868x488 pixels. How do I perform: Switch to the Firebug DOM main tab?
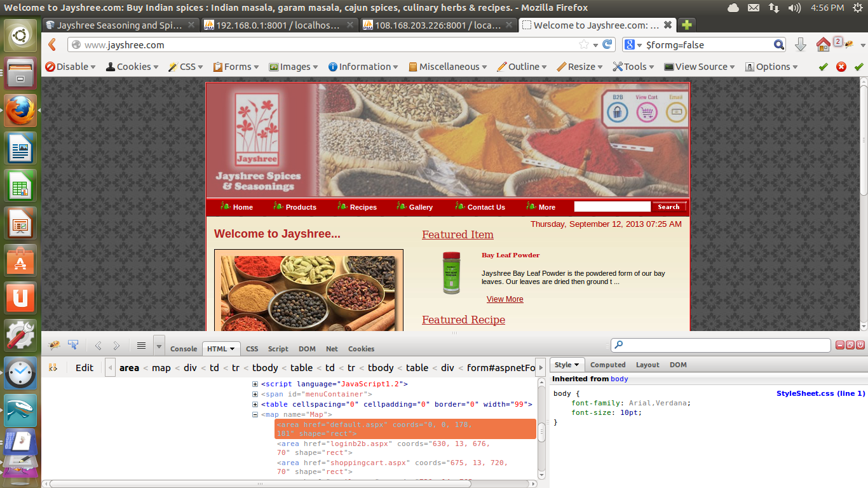click(x=307, y=349)
